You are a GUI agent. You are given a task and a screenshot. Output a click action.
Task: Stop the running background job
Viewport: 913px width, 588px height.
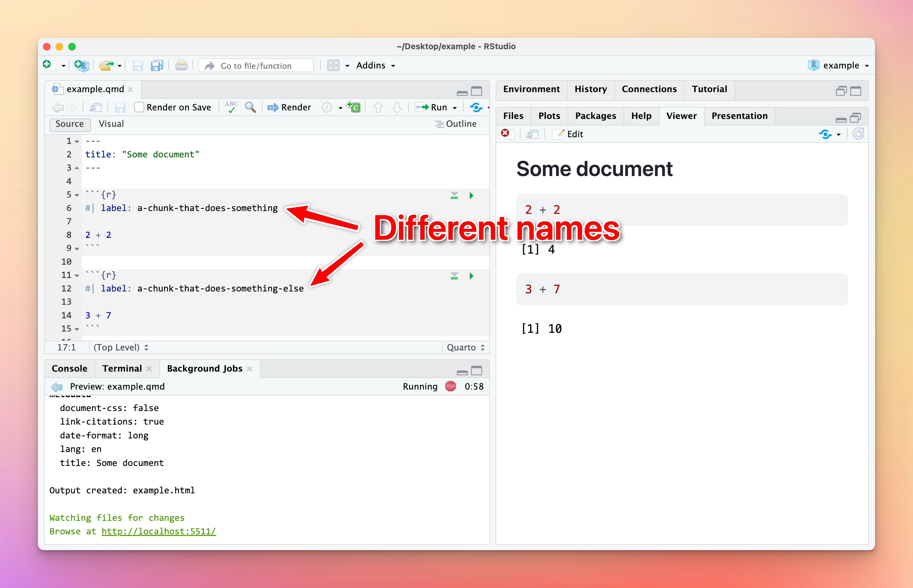451,386
